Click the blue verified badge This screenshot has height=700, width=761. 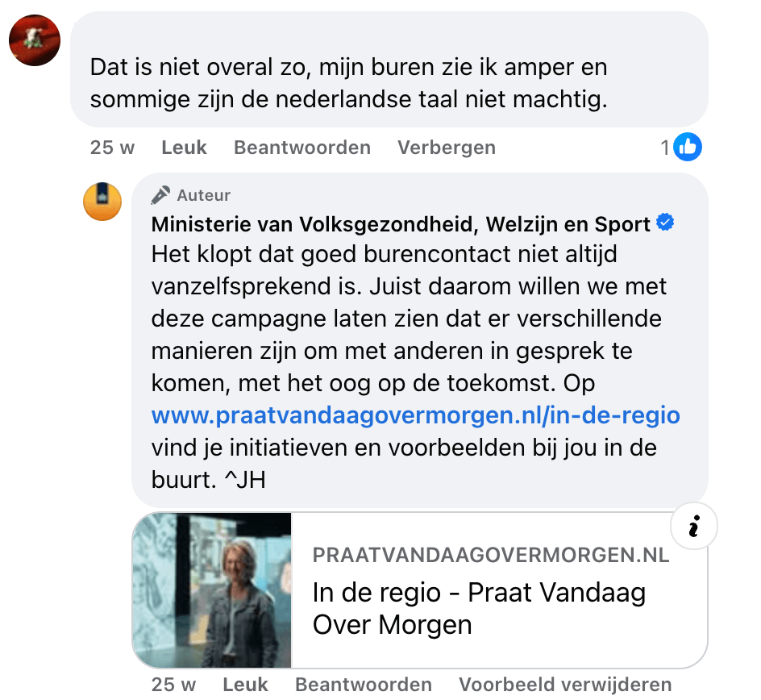[665, 223]
